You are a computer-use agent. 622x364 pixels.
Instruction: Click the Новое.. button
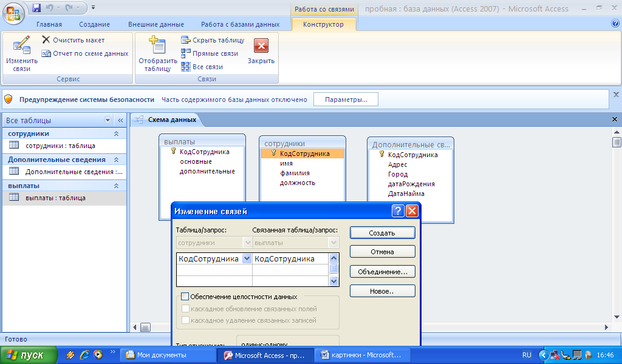(x=383, y=291)
